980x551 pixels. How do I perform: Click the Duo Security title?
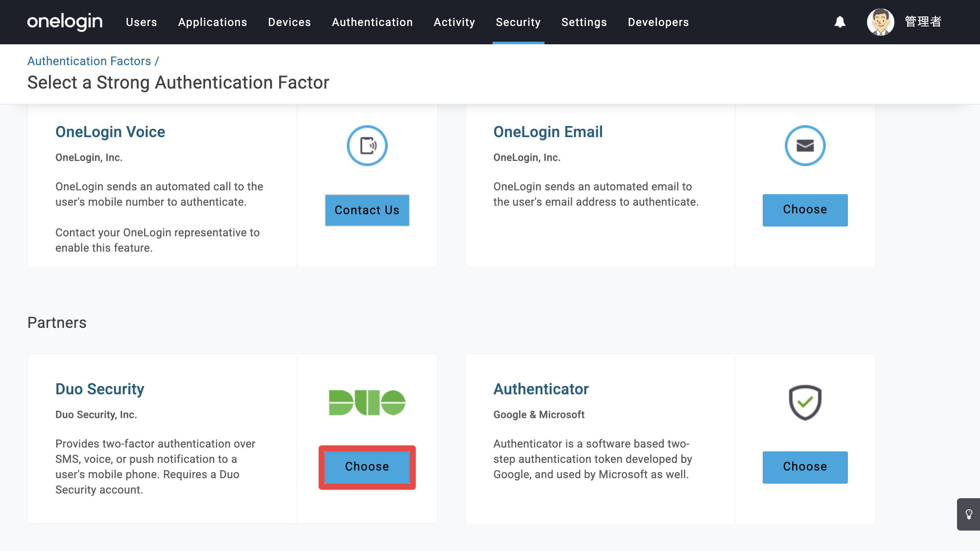pyautogui.click(x=100, y=389)
